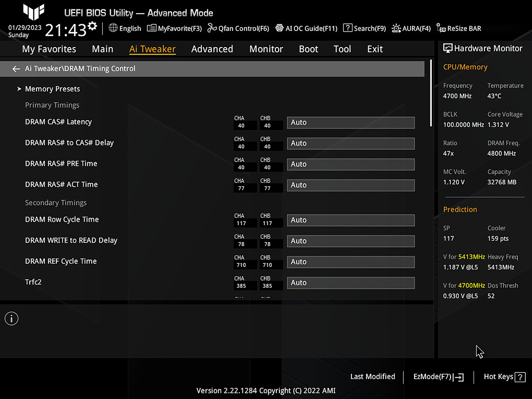Viewport: 532px width, 399px height.
Task: Select DRAM RAS# to CAS# Delay label
Action: pos(70,143)
